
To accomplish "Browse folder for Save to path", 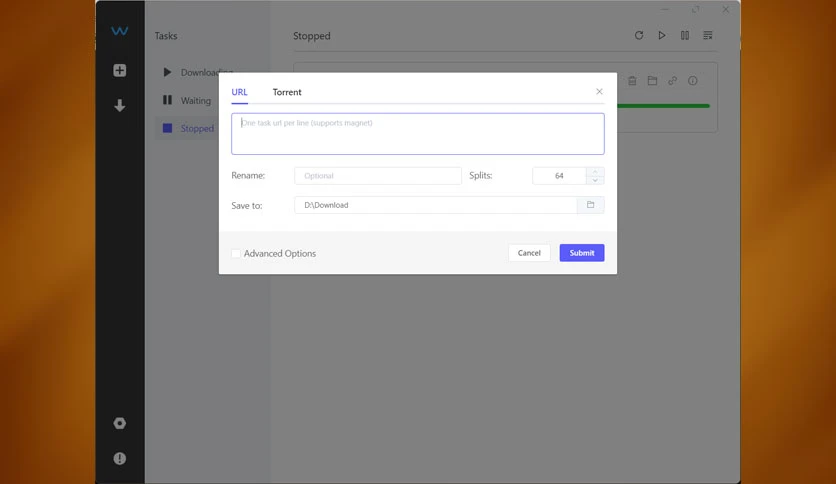I will click(590, 205).
